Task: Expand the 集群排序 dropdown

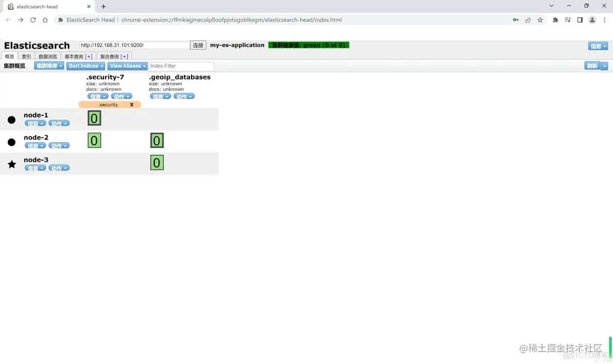Action: coord(49,66)
